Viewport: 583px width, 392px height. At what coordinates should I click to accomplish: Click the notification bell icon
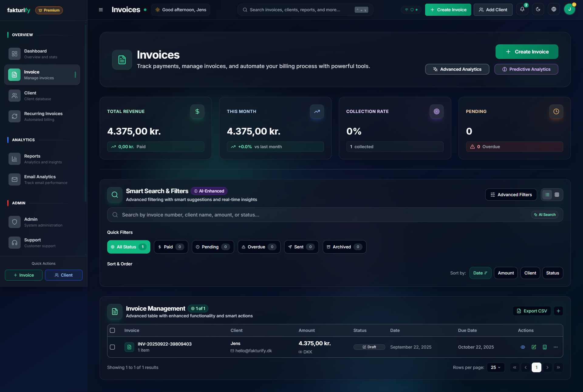coord(522,9)
